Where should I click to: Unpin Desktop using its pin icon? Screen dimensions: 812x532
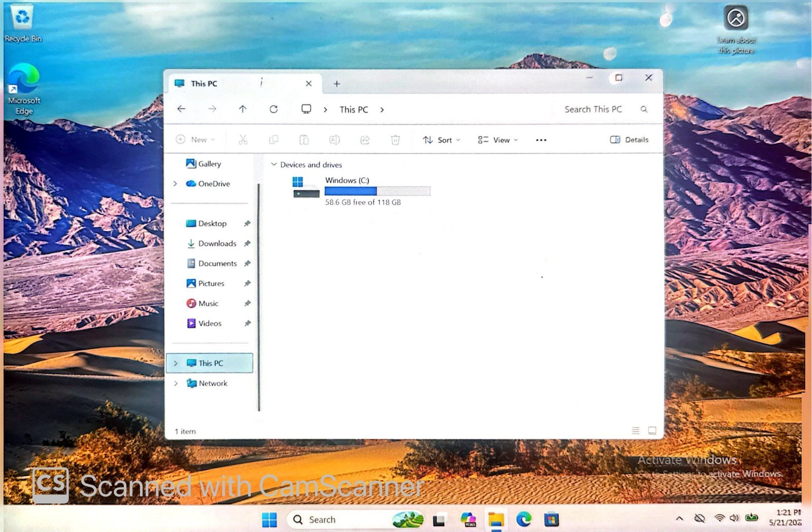(x=247, y=224)
